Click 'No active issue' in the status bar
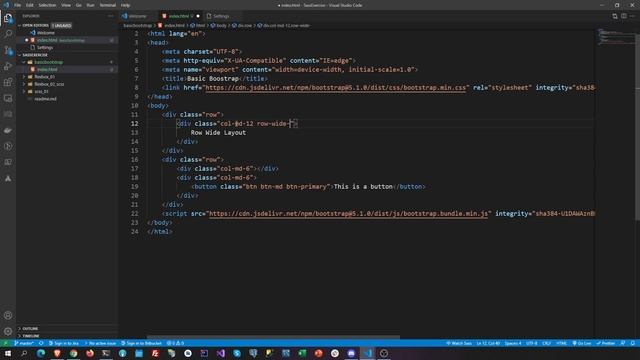 coord(100,343)
